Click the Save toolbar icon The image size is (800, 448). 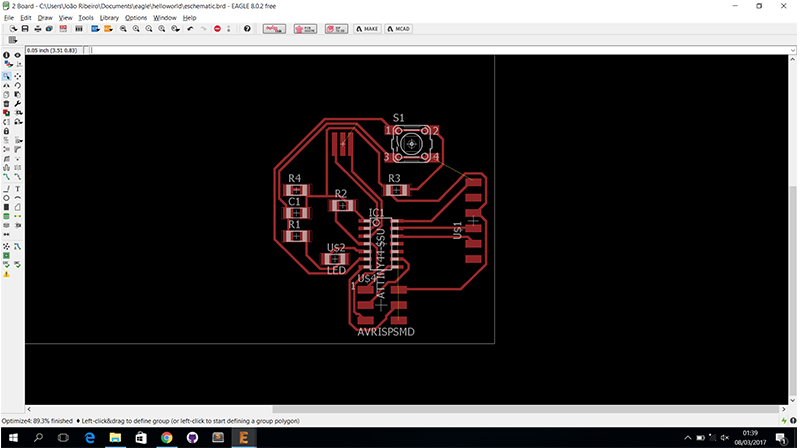click(x=25, y=29)
